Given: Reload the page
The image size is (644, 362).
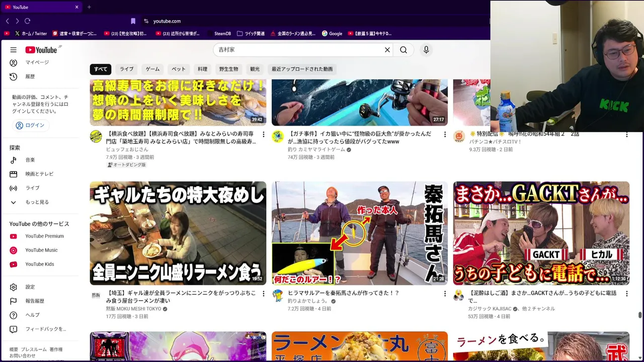Looking at the screenshot, I should coord(27,21).
